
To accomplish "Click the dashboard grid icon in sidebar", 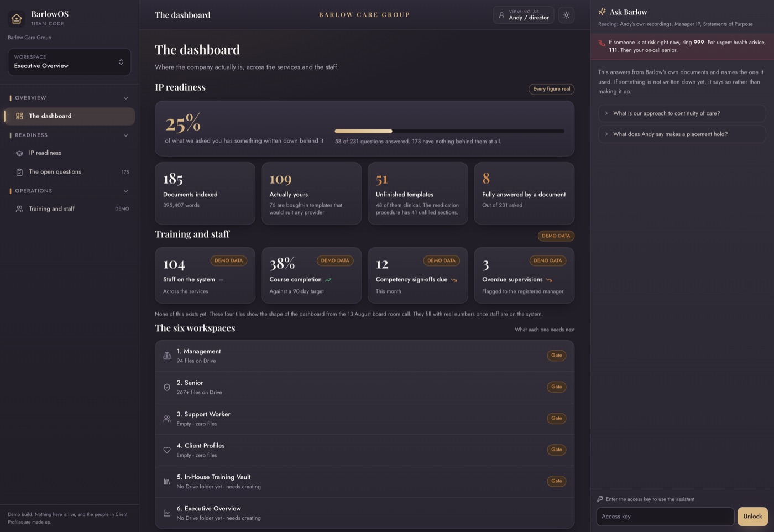I will (19, 116).
